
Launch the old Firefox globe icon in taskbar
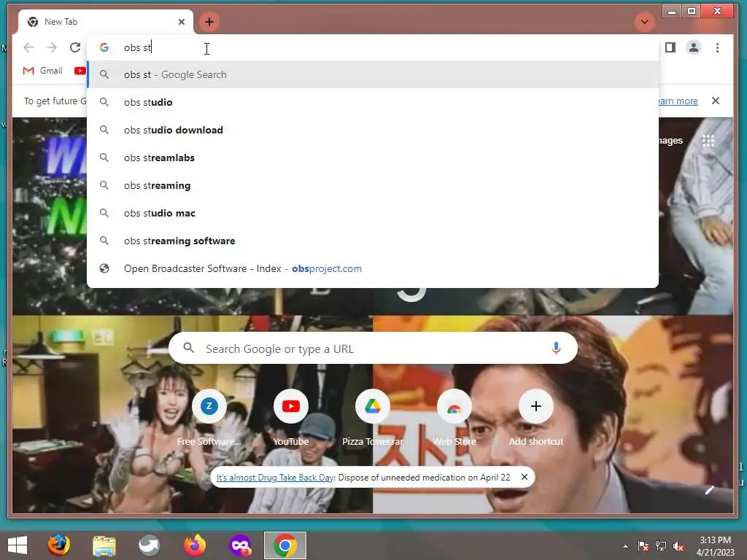[58, 545]
